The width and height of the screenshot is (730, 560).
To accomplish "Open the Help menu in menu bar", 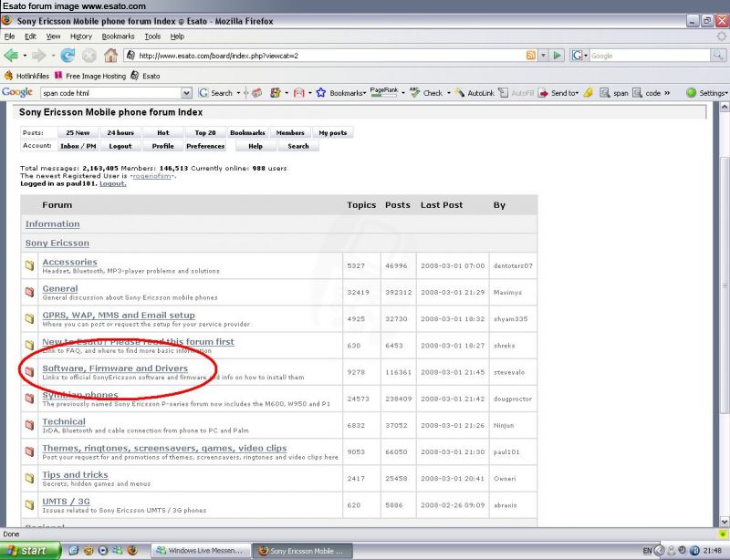I will click(x=177, y=36).
